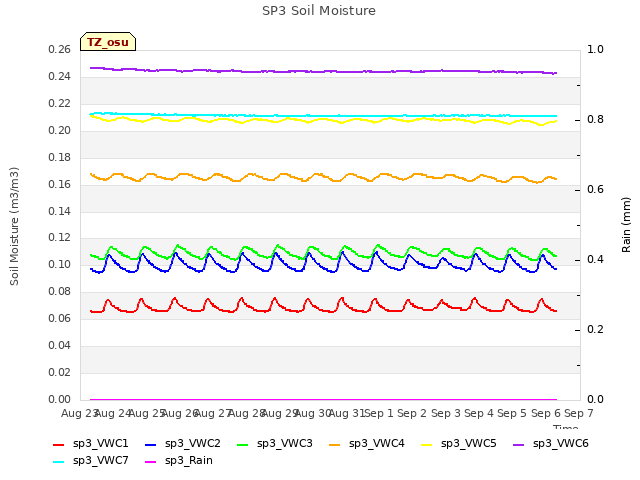Toggle sp3_VWC1 legend entry

(91, 444)
